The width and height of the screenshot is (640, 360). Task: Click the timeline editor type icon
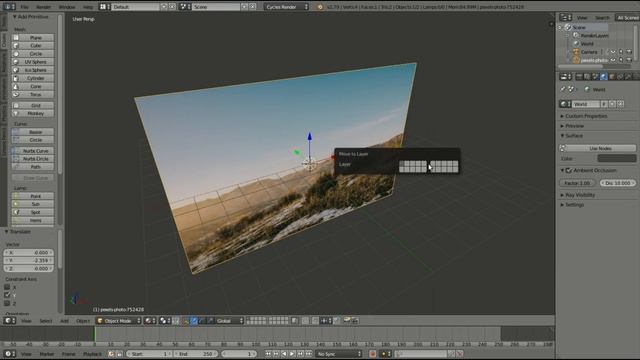(9, 354)
